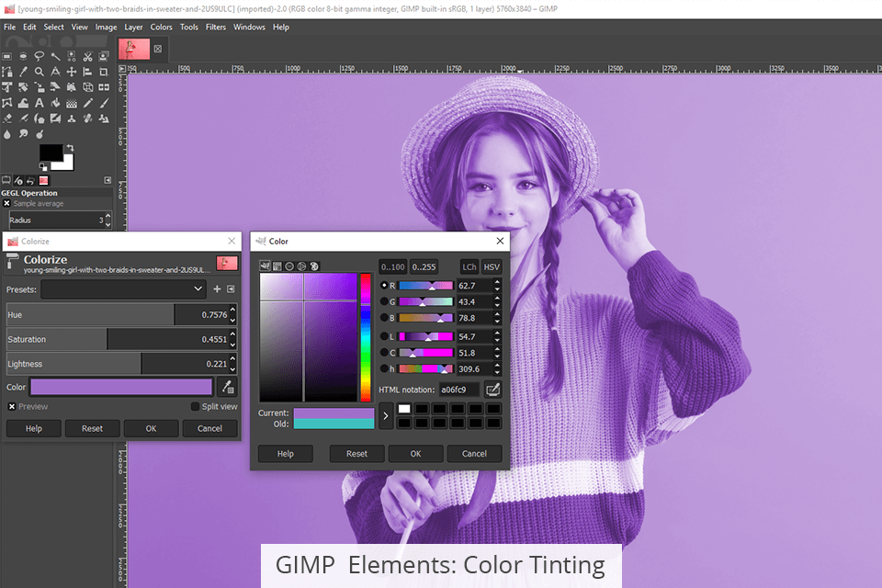
Task: Click the purple Color swatch in Colorize
Action: click(121, 387)
